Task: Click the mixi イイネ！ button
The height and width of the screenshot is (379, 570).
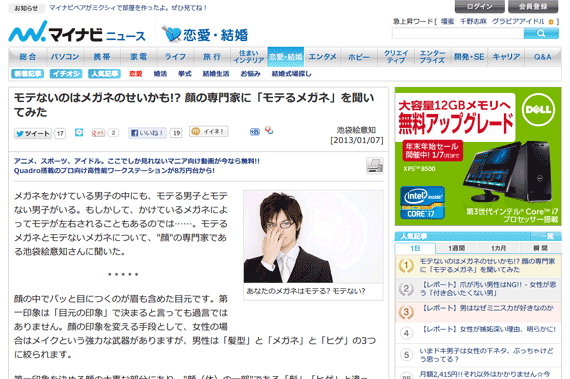Action: tap(209, 131)
